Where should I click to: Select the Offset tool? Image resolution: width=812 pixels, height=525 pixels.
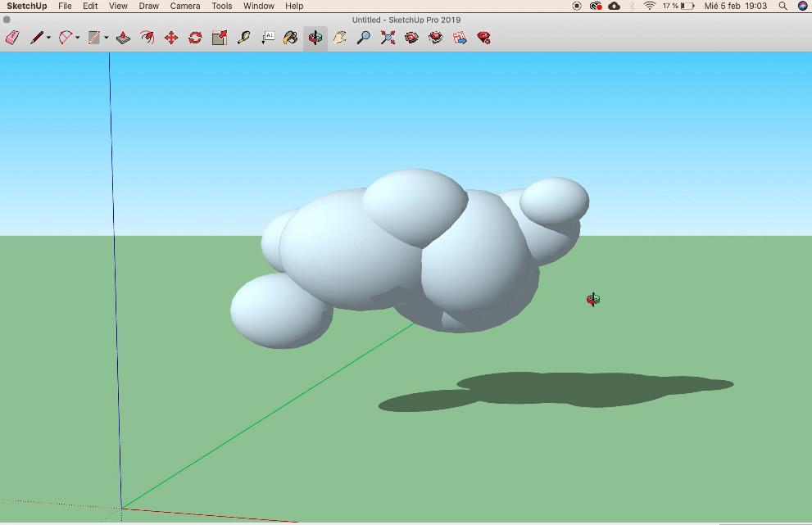pos(147,38)
